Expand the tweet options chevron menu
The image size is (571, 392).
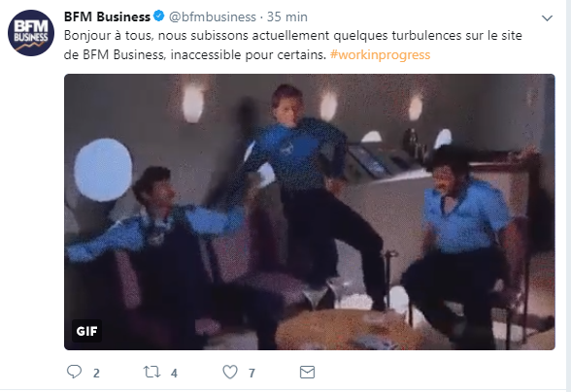click(547, 17)
